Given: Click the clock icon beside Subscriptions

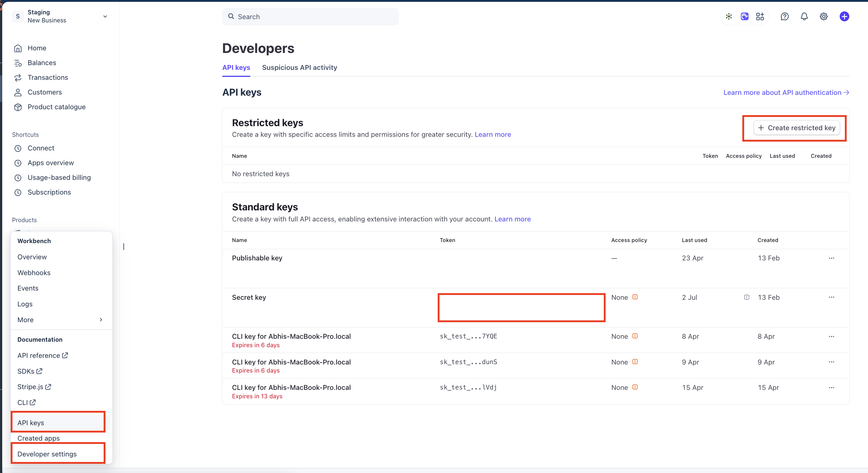Looking at the screenshot, I should [18, 192].
